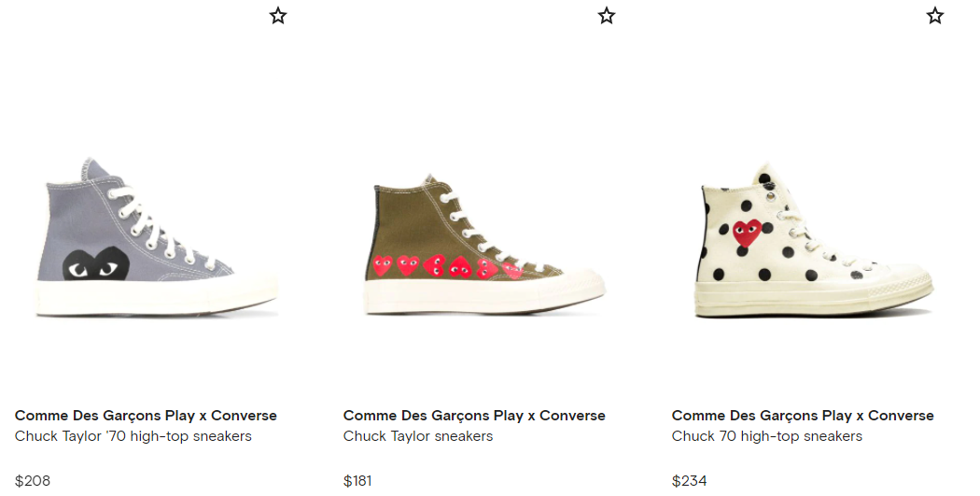
Task: Open the gray Chuck Taylor '70 sneaker image
Action: click(x=156, y=236)
